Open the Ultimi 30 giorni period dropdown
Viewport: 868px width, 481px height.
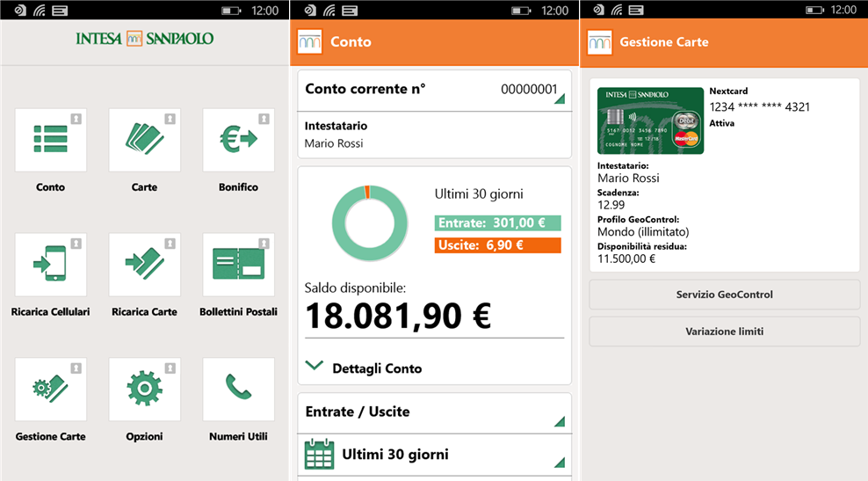pos(435,455)
